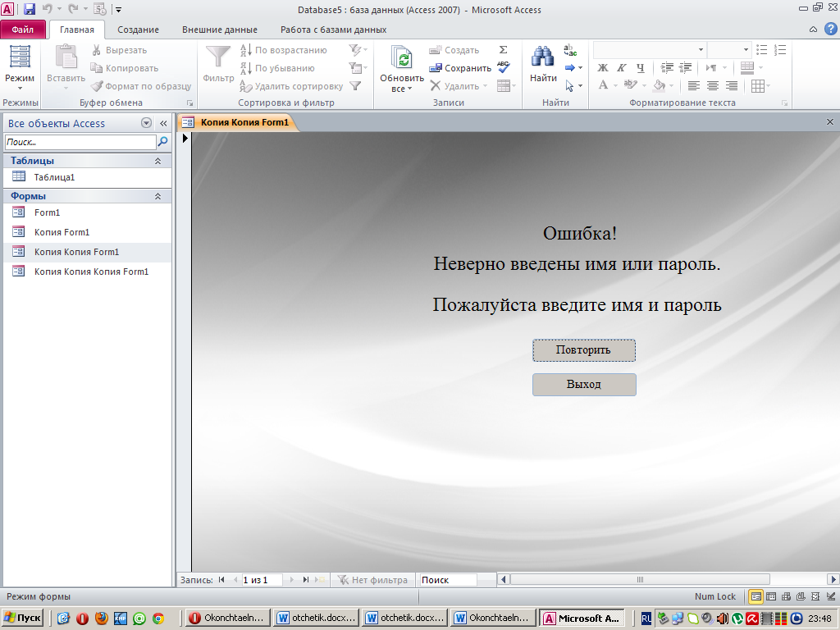This screenshot has width=840, height=630.
Task: Click scroll left arrow of form
Action: tap(503, 579)
